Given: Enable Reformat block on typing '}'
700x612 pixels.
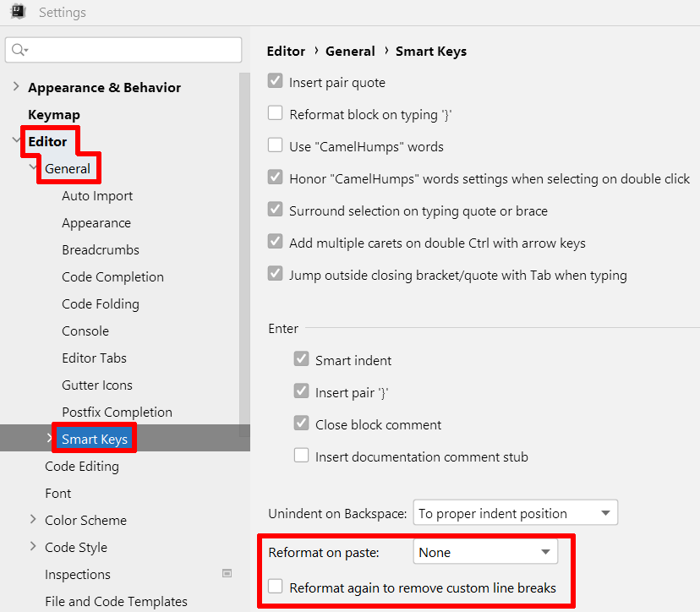Looking at the screenshot, I should point(275,114).
